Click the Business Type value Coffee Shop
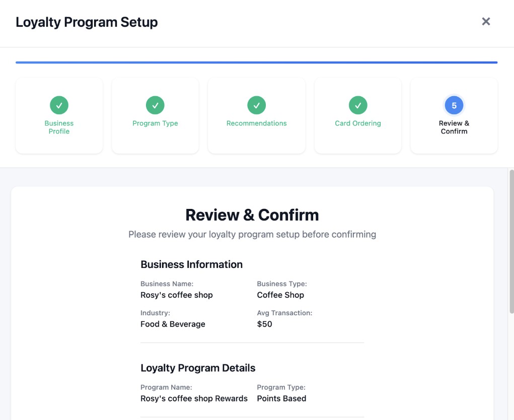514x420 pixels. tap(280, 295)
